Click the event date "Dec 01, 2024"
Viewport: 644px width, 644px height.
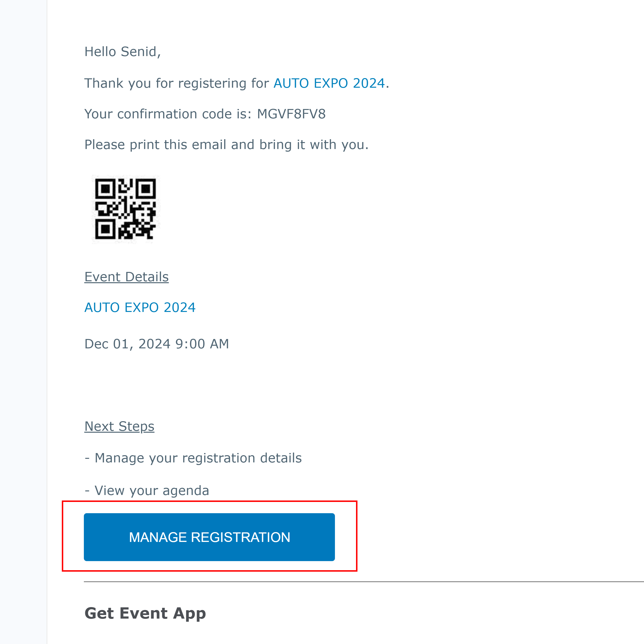click(x=128, y=344)
